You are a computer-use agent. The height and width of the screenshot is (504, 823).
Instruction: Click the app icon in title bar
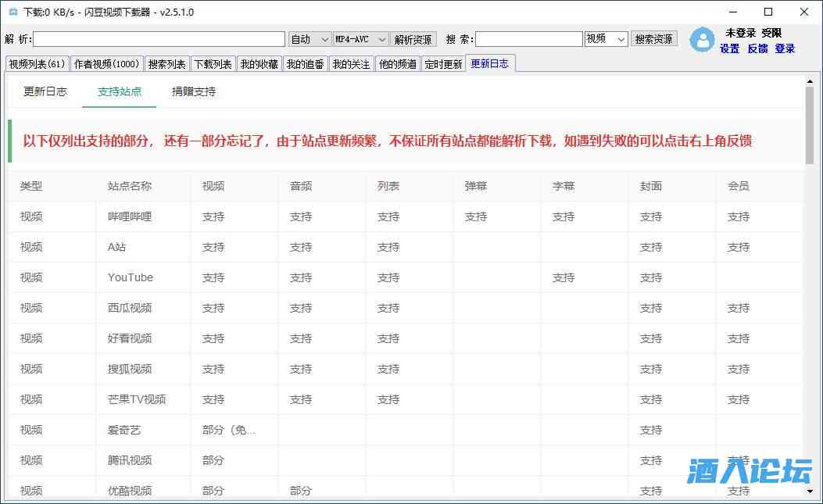13,12
